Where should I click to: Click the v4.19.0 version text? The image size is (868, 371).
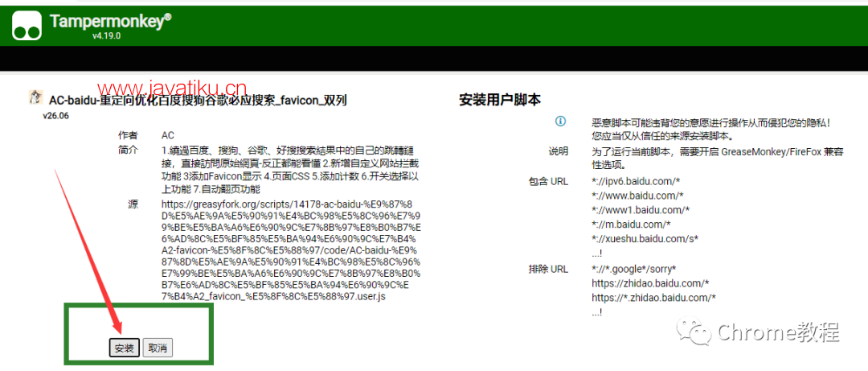tap(107, 36)
